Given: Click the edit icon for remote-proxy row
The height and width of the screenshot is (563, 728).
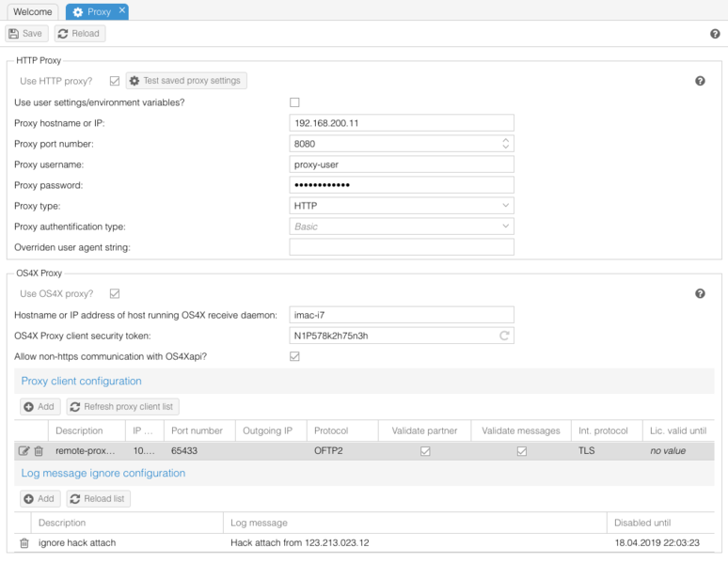Looking at the screenshot, I should pos(24,451).
